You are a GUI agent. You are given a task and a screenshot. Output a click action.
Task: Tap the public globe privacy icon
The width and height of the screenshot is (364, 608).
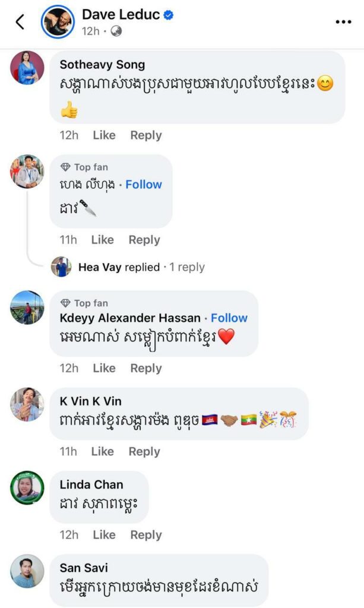(x=116, y=31)
